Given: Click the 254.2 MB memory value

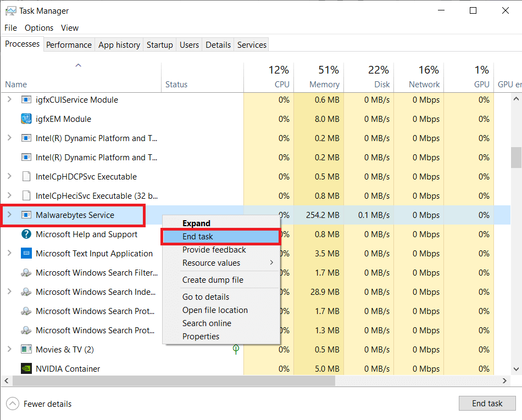Looking at the screenshot, I should [323, 215].
